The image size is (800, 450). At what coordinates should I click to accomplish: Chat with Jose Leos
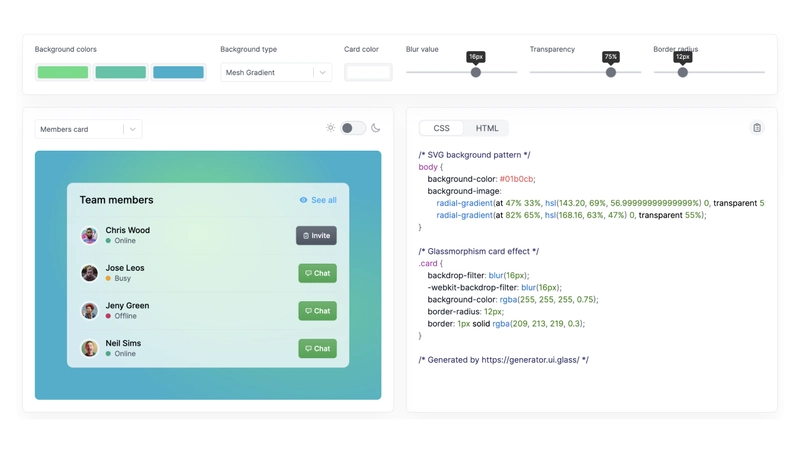click(317, 273)
